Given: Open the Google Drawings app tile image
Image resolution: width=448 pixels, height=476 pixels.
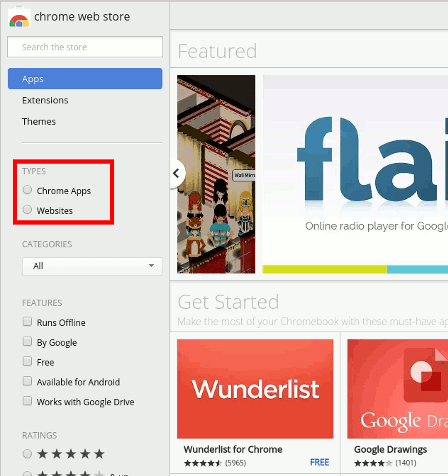Looking at the screenshot, I should [398, 389].
